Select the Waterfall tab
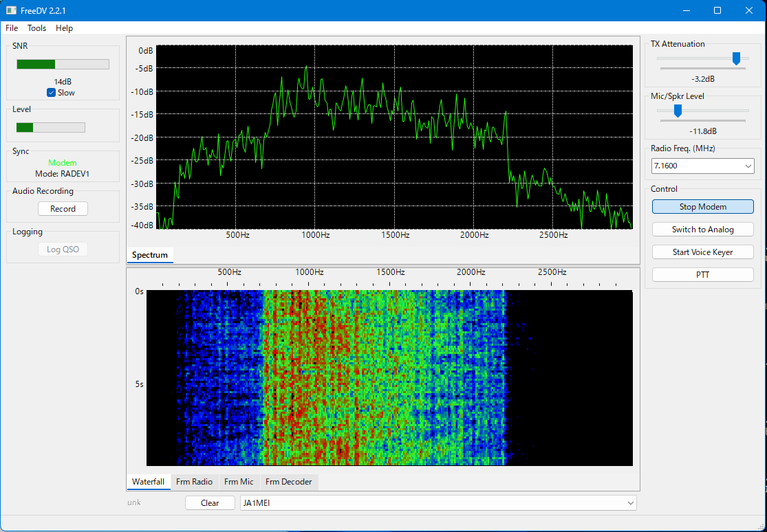 tap(148, 482)
